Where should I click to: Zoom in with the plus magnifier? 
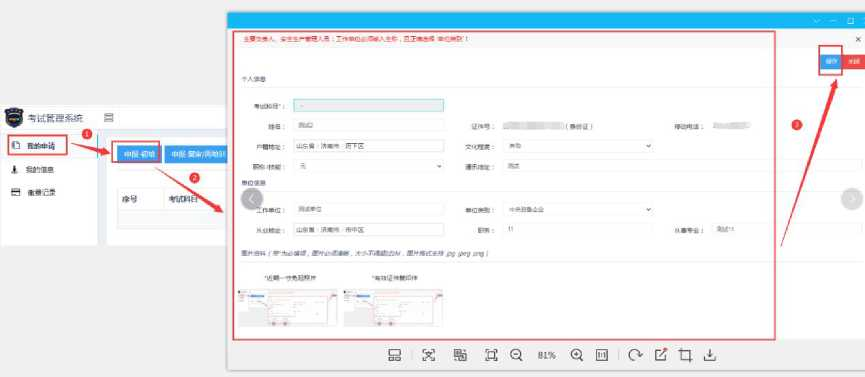(576, 355)
